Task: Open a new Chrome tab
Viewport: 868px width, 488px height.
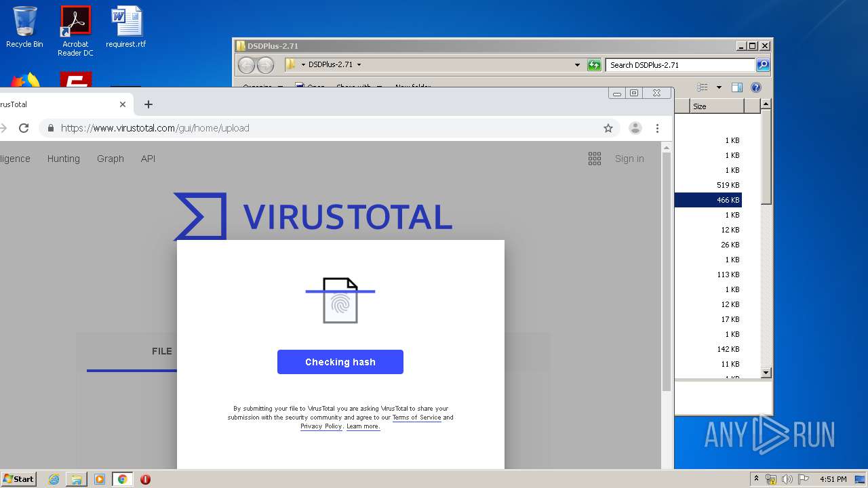Action: coord(149,104)
